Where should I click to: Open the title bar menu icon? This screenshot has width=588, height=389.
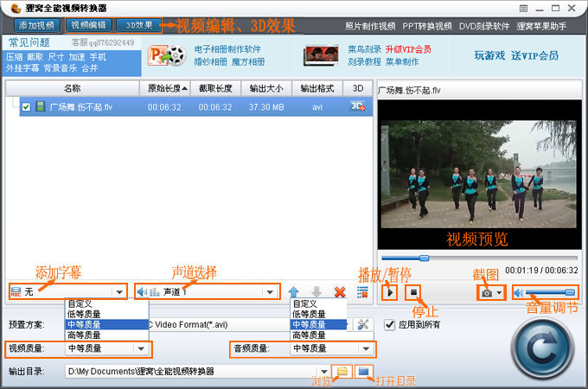pos(523,9)
